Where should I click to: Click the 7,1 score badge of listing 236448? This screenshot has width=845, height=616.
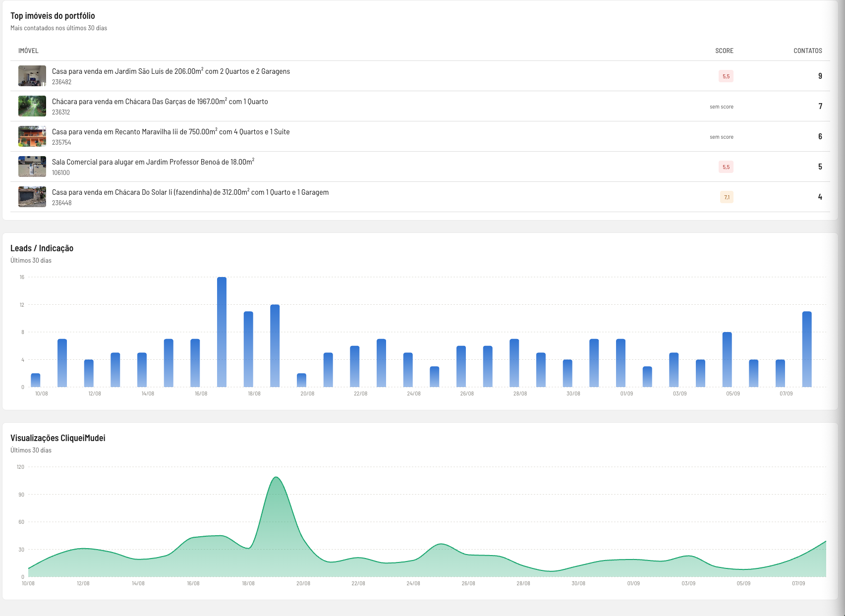coord(727,197)
